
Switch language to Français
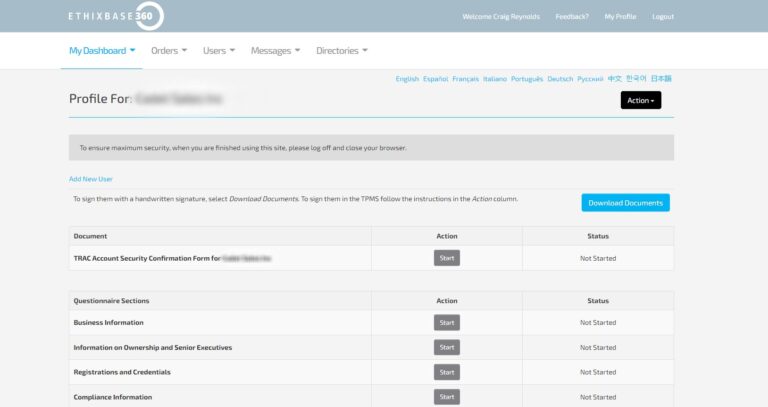465,79
